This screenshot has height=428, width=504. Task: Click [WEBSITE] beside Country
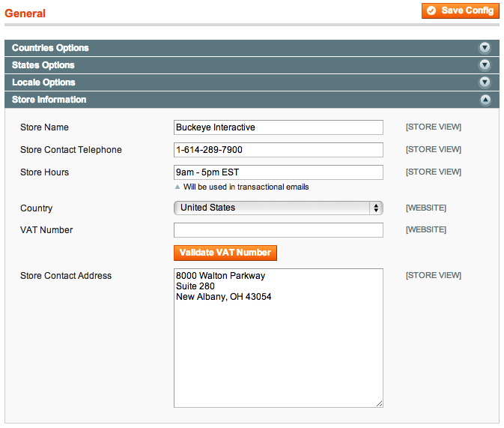click(x=426, y=208)
